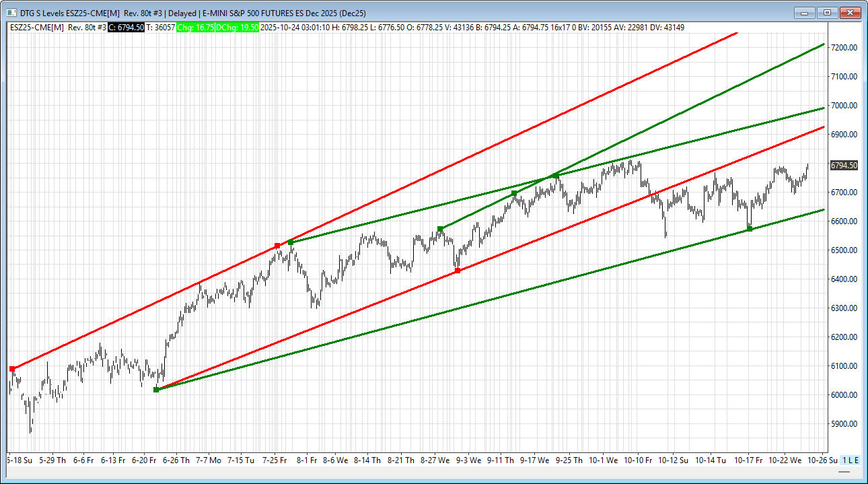Click the current price marker 6794.50 on scale
The height and width of the screenshot is (484, 868).
(x=844, y=165)
